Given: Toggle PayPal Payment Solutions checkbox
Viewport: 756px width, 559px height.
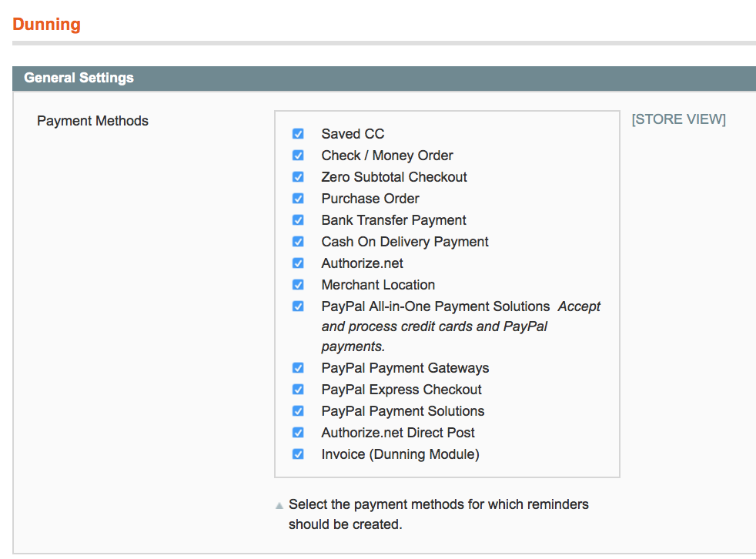Looking at the screenshot, I should (298, 411).
